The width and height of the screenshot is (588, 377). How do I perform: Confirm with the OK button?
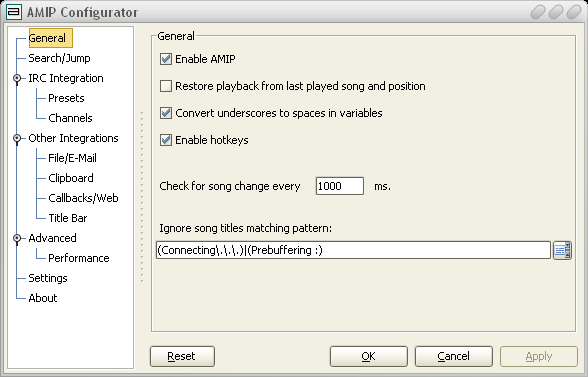point(369,356)
